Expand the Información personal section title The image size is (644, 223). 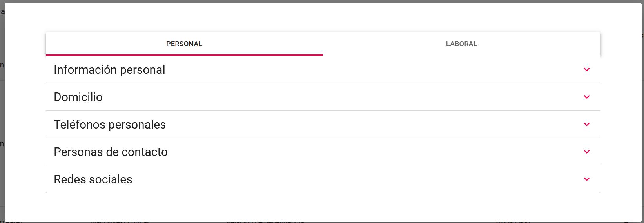pyautogui.click(x=109, y=70)
